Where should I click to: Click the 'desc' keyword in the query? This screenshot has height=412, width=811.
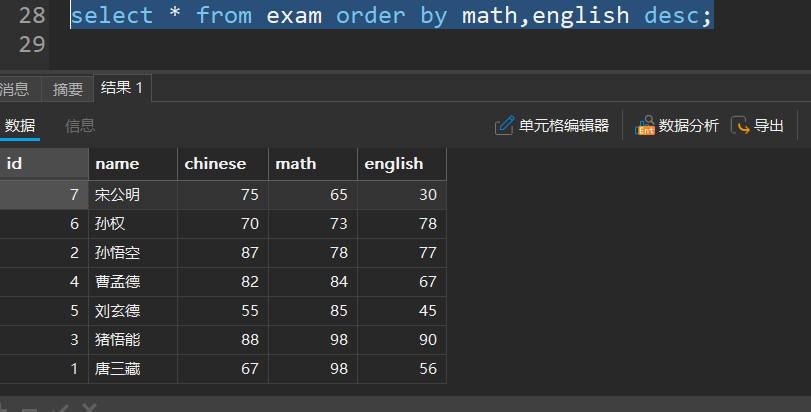(x=672, y=16)
